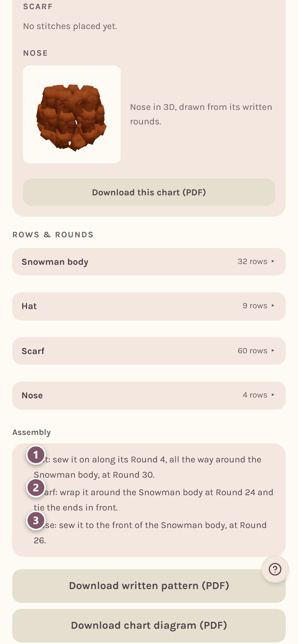Click the Snowman body disclosure arrow
The width and height of the screenshot is (298, 644).
tap(273, 261)
